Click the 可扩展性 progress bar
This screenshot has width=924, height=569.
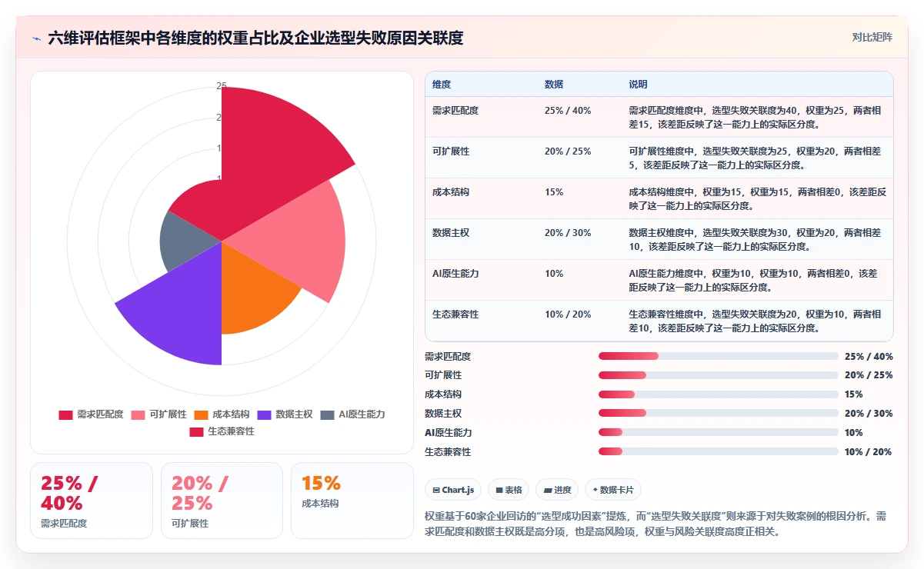[x=719, y=375]
